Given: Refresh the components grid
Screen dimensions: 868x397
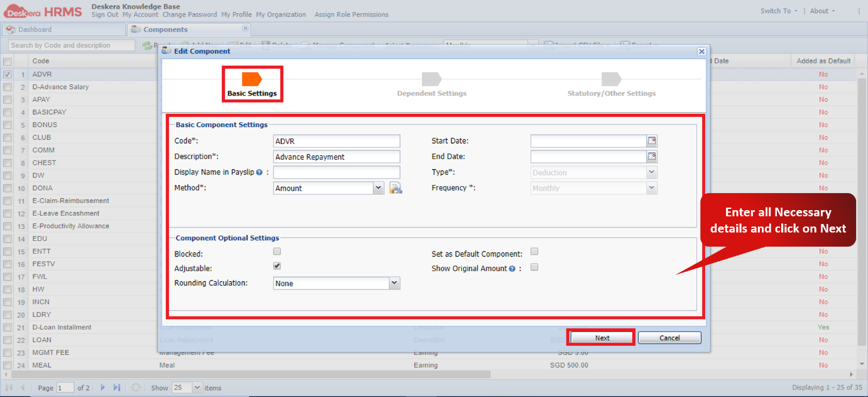Looking at the screenshot, I should point(135,388).
